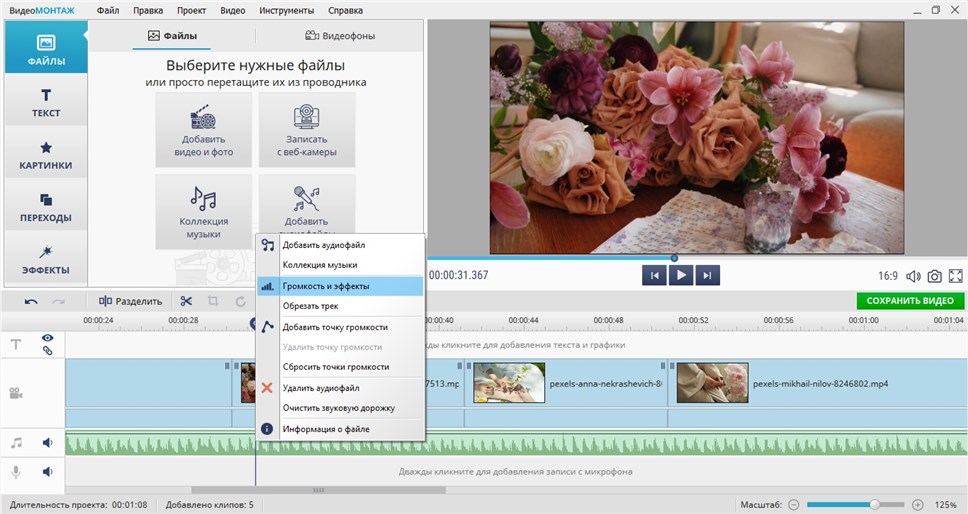Select Удалить аудиофайл menu entry
The height and width of the screenshot is (514, 968).
340,388
